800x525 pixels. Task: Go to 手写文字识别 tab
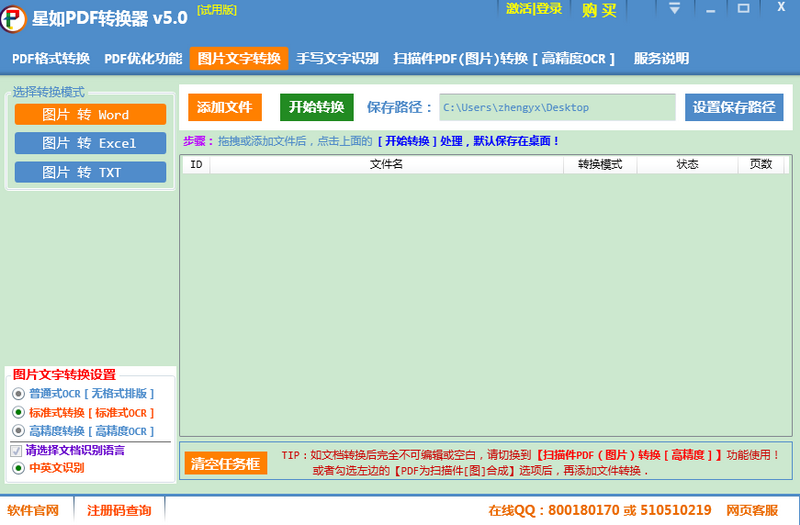pos(337,59)
